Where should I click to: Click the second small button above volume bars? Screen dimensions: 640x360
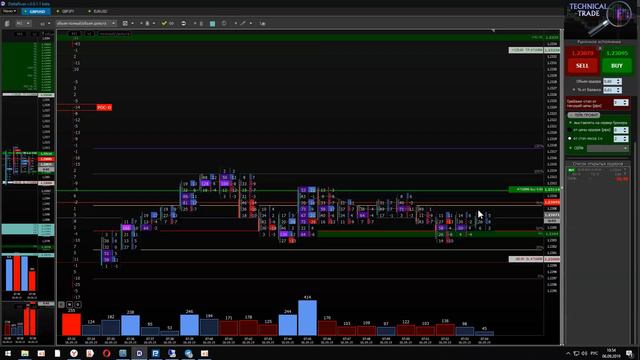69,304
